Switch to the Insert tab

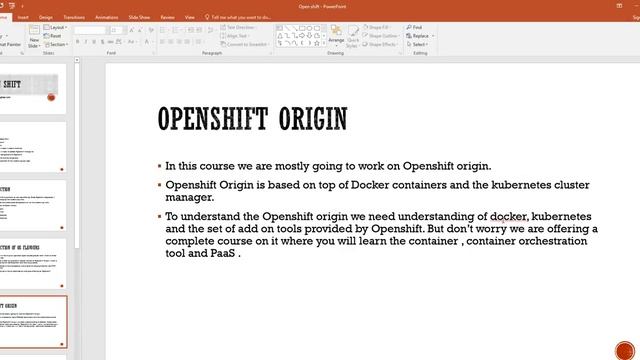coord(23,18)
